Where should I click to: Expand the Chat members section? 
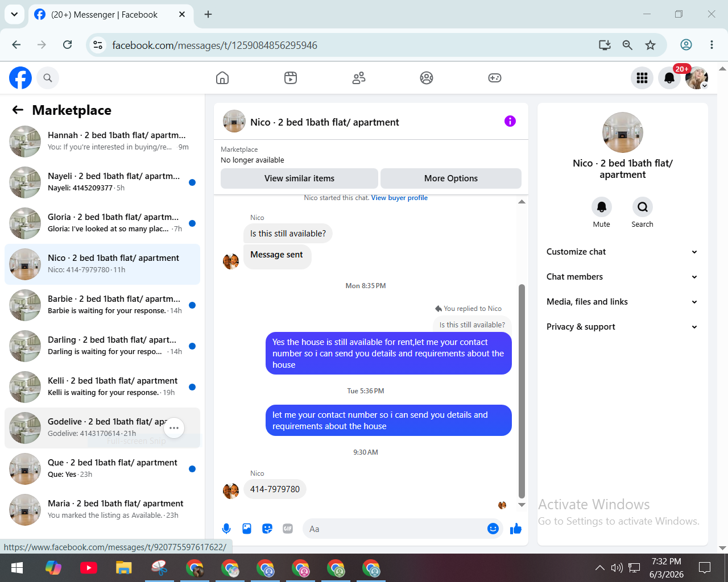click(x=622, y=277)
